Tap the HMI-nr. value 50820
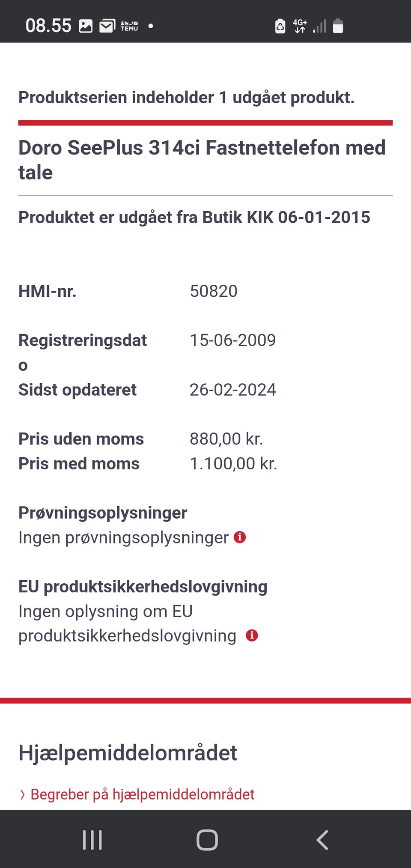Screen dimensions: 411x868 213,291
